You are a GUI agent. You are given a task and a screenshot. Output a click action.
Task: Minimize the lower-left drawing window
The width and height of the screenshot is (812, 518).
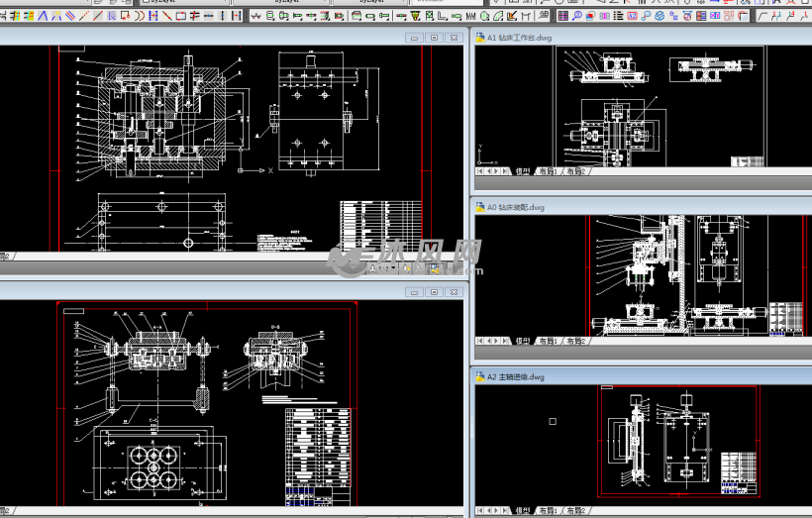[x=416, y=292]
